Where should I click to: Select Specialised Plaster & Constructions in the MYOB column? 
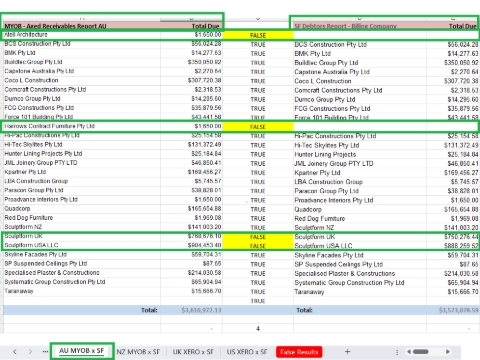[52, 273]
